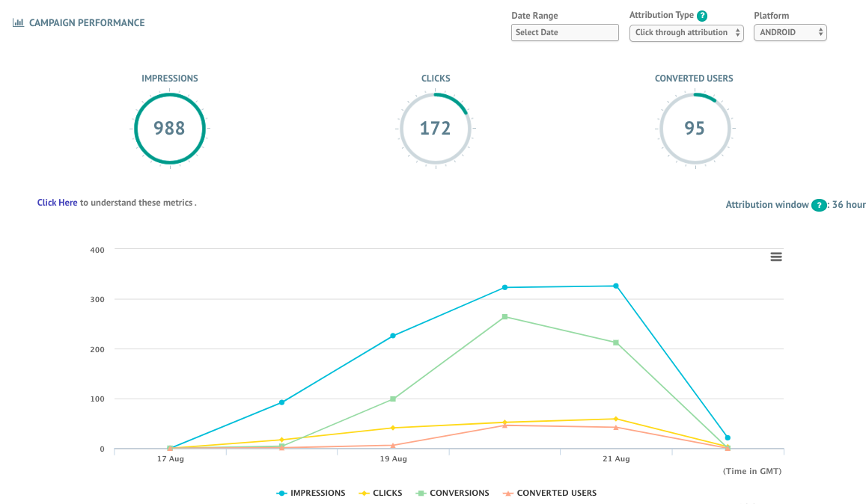Click the Converted Users gauge showing 95
This screenshot has width=866, height=504.
pos(695,129)
